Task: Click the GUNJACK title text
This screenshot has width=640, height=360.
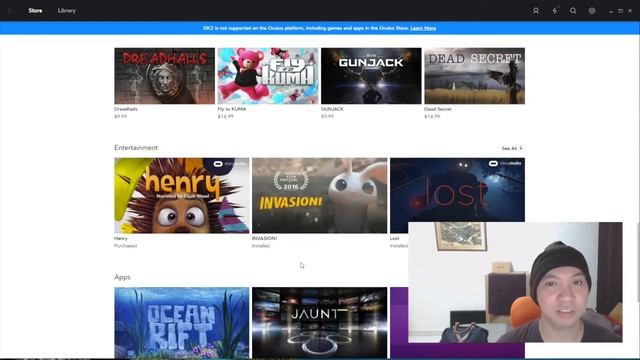Action: 332,109
